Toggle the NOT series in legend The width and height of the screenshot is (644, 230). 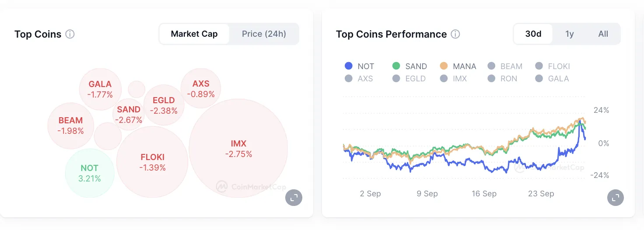[359, 66]
